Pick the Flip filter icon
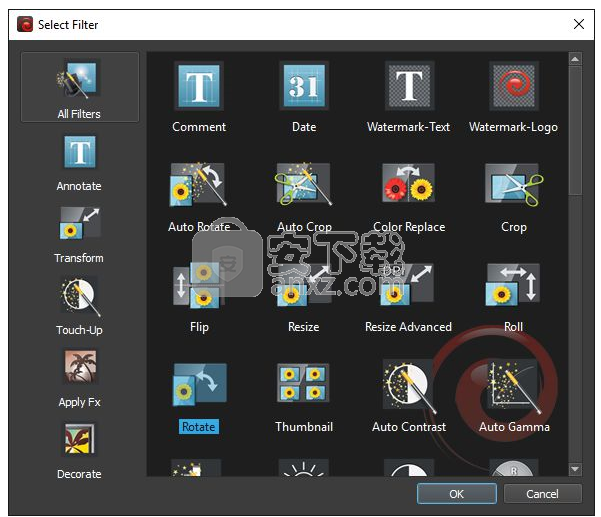 [x=198, y=287]
